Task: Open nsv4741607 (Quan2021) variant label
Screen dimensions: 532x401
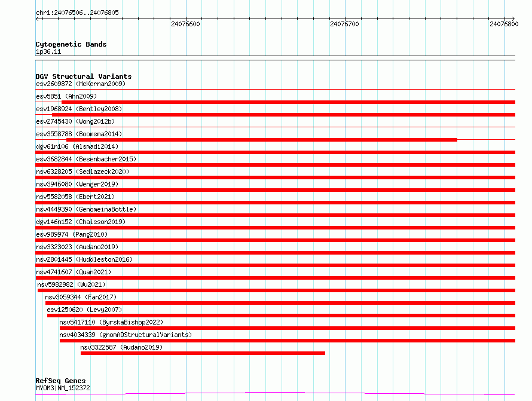Action: pos(74,272)
